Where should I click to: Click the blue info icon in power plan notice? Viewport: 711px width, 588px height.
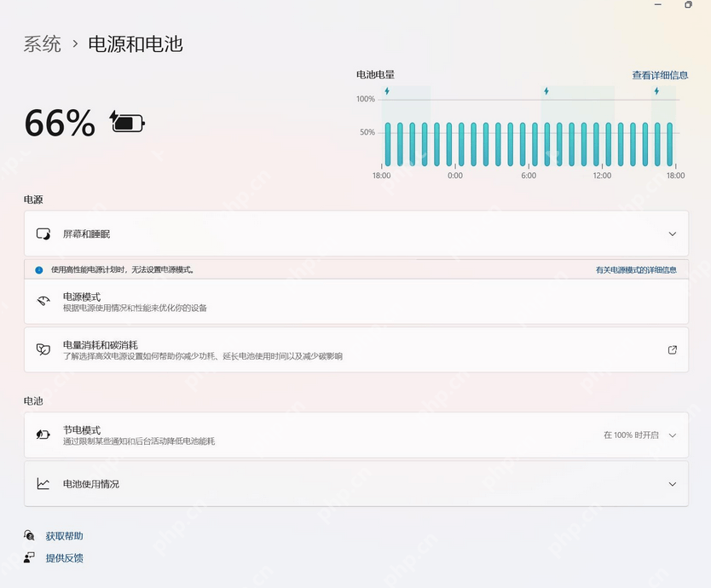(39, 270)
